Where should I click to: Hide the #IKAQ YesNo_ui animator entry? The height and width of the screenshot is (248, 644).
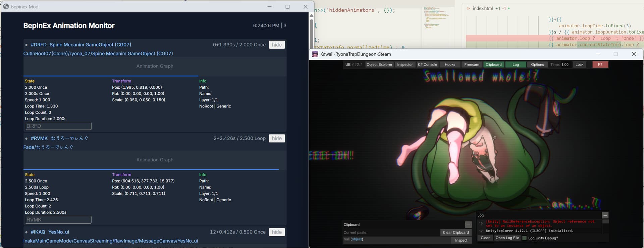pos(277,232)
